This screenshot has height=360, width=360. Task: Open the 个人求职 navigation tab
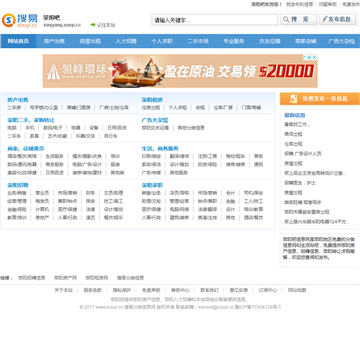pyautogui.click(x=162, y=41)
